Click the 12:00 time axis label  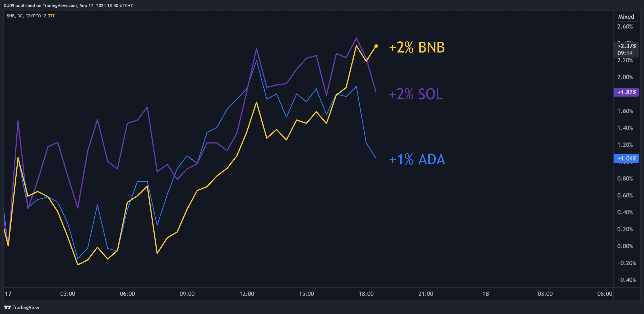[247, 294]
